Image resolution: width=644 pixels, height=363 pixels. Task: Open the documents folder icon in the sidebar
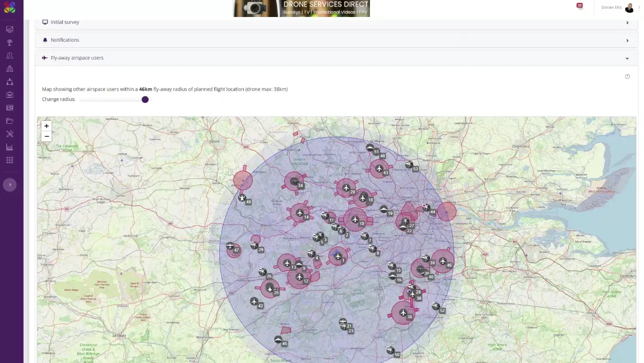(x=9, y=121)
